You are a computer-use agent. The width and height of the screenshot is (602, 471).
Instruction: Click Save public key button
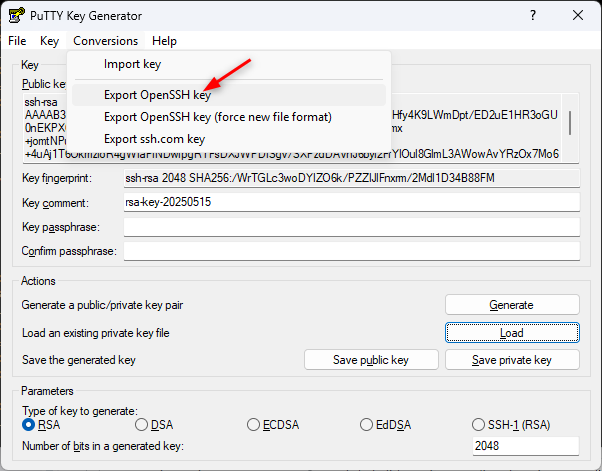[x=371, y=360]
